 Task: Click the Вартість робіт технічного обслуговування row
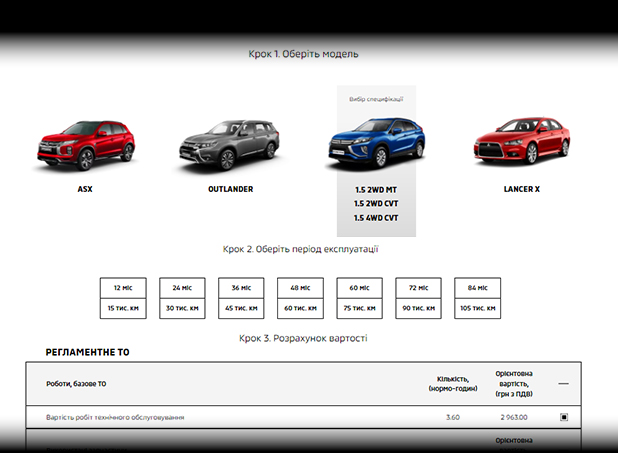click(115, 417)
